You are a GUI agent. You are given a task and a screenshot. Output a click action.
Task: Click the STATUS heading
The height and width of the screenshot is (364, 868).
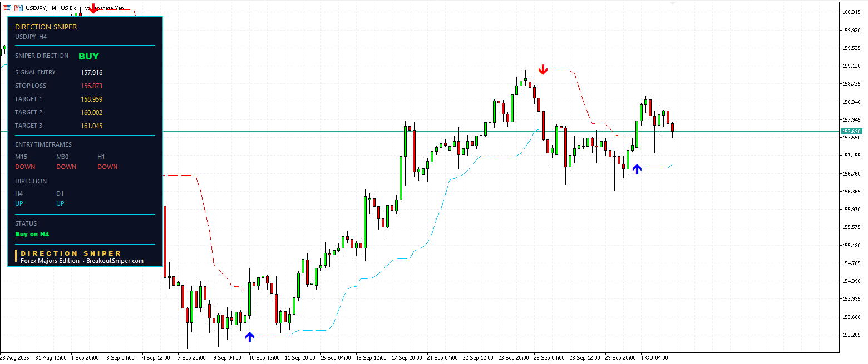pyautogui.click(x=25, y=223)
